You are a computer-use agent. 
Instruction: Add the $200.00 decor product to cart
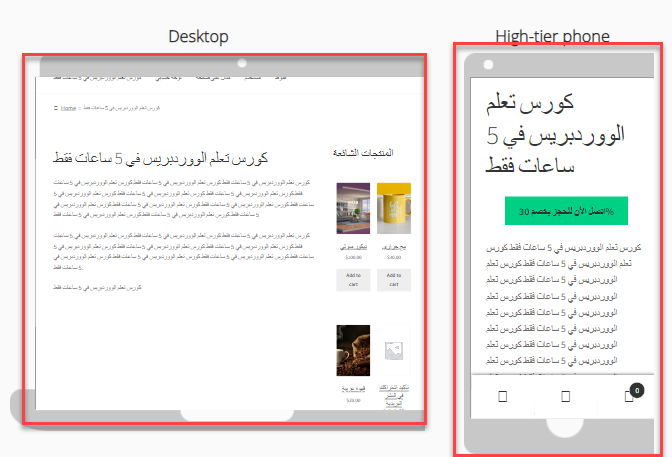pos(353,280)
